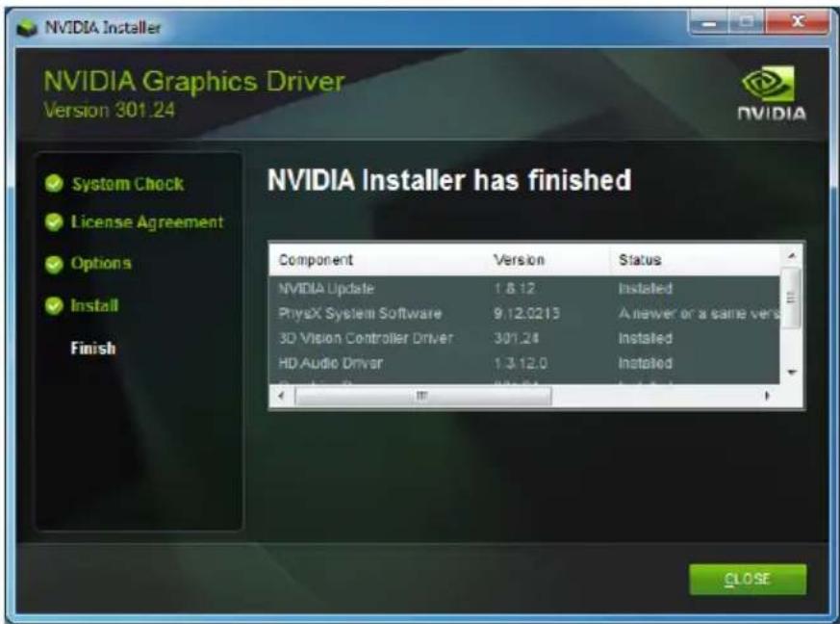Select the Install step label
The width and height of the screenshot is (840, 624).
coord(94,305)
